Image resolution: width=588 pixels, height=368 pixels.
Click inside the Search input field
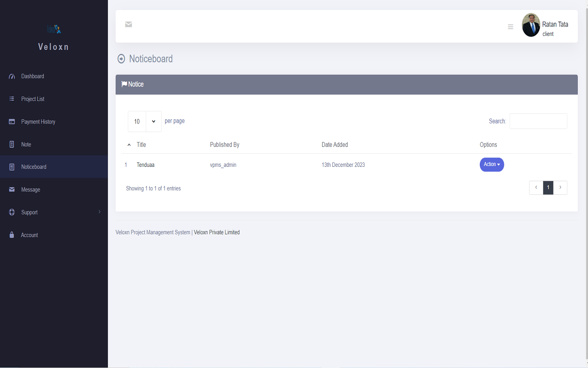(x=538, y=121)
